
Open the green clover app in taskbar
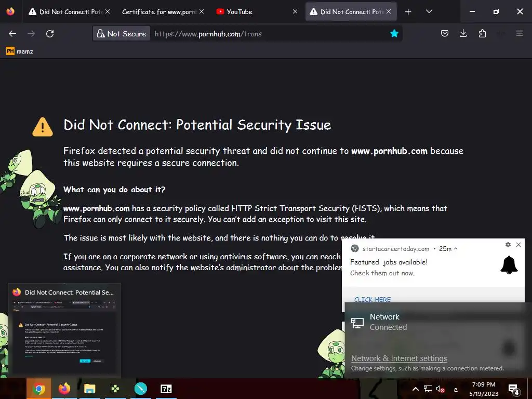115,389
